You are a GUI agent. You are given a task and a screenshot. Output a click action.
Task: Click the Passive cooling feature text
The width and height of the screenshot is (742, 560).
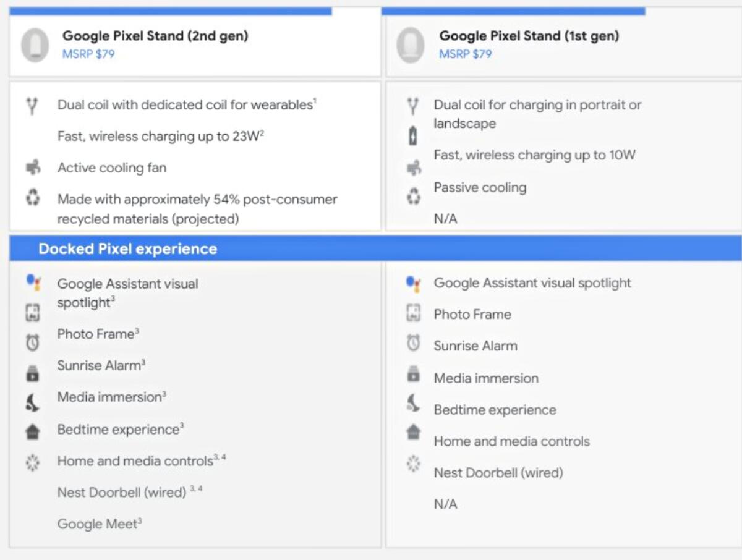(x=480, y=187)
